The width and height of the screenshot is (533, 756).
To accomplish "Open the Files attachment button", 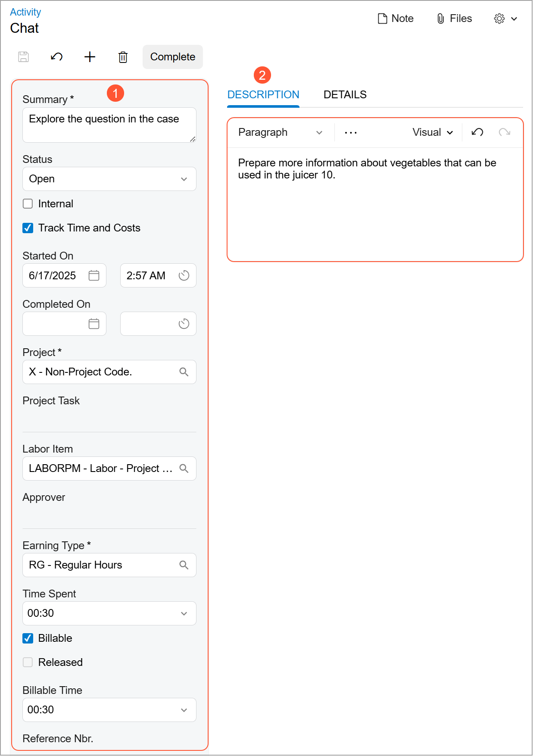I will tap(455, 19).
